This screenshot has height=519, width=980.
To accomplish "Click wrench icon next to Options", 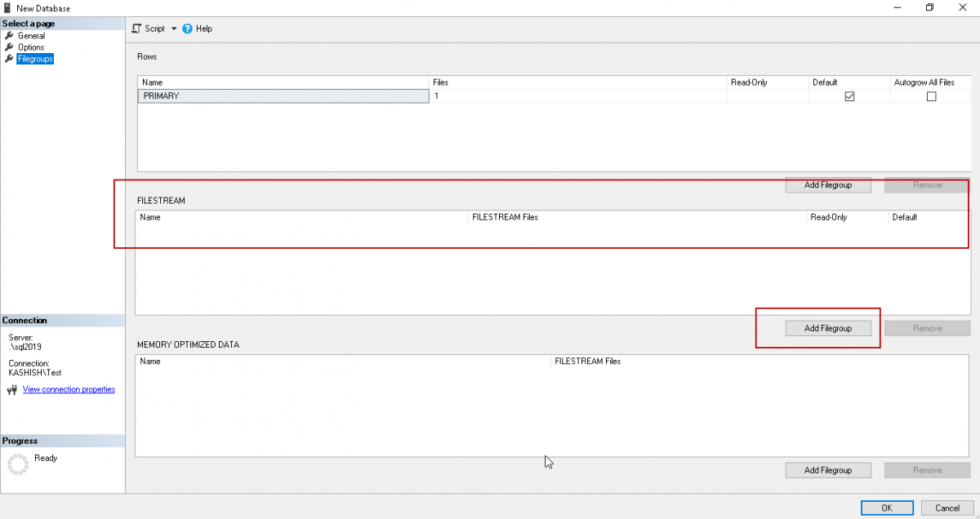I will [10, 47].
